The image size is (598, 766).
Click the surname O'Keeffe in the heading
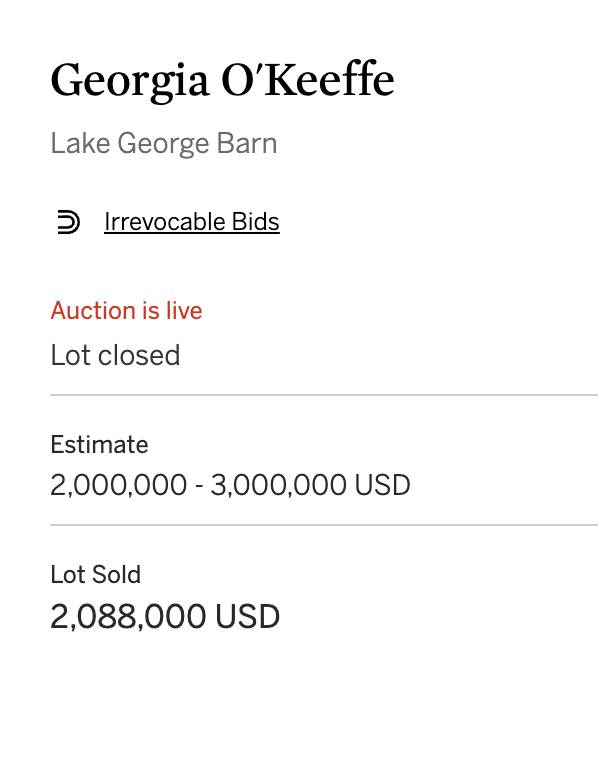(308, 78)
